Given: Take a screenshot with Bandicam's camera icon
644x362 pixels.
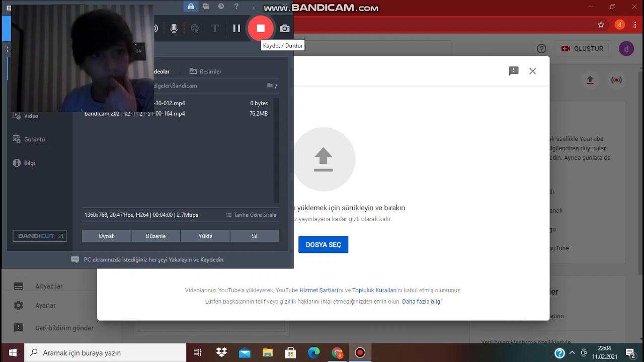Looking at the screenshot, I should click(285, 29).
